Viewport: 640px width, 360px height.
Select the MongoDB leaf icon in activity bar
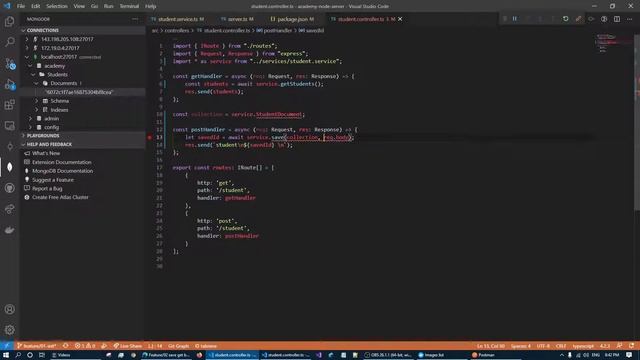click(9, 167)
